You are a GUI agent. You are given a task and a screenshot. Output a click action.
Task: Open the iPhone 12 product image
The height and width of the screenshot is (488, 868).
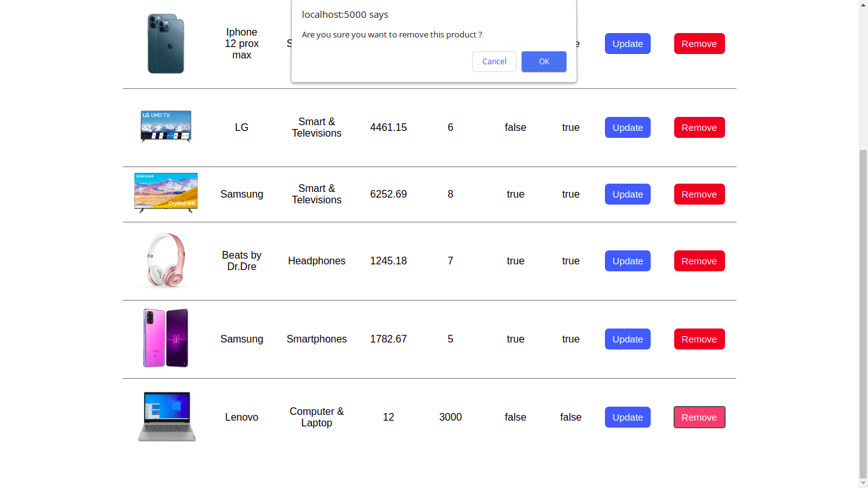point(166,44)
